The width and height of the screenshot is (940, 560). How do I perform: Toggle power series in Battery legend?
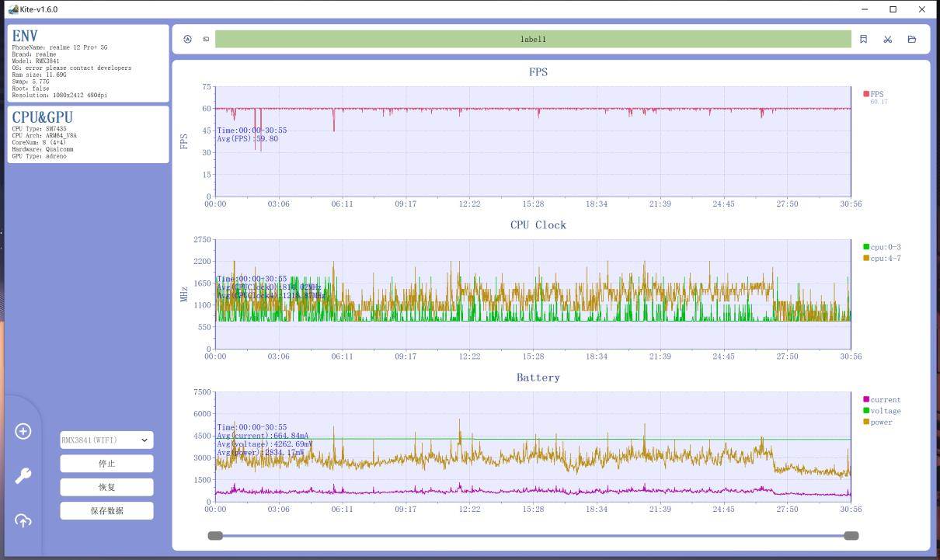tap(880, 422)
